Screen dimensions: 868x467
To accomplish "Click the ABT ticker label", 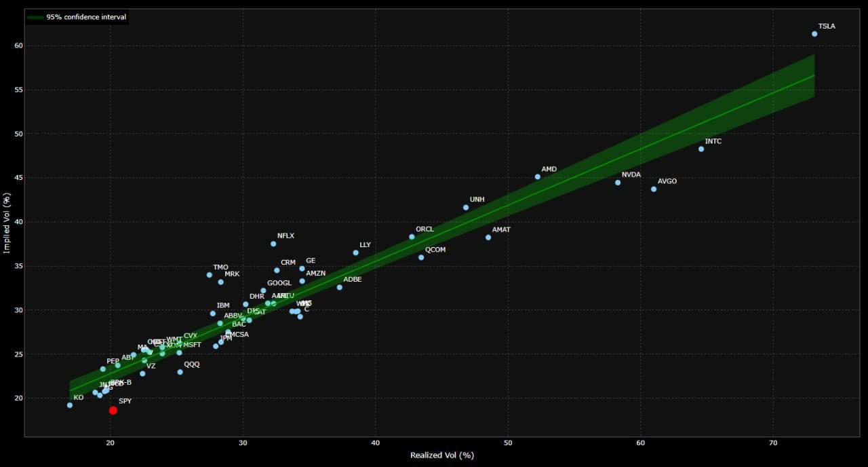I will tap(127, 358).
